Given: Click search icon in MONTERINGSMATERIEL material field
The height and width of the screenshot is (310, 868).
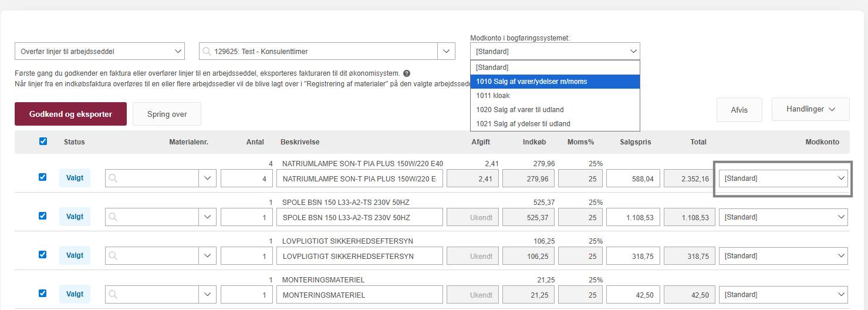Looking at the screenshot, I should pyautogui.click(x=113, y=295).
